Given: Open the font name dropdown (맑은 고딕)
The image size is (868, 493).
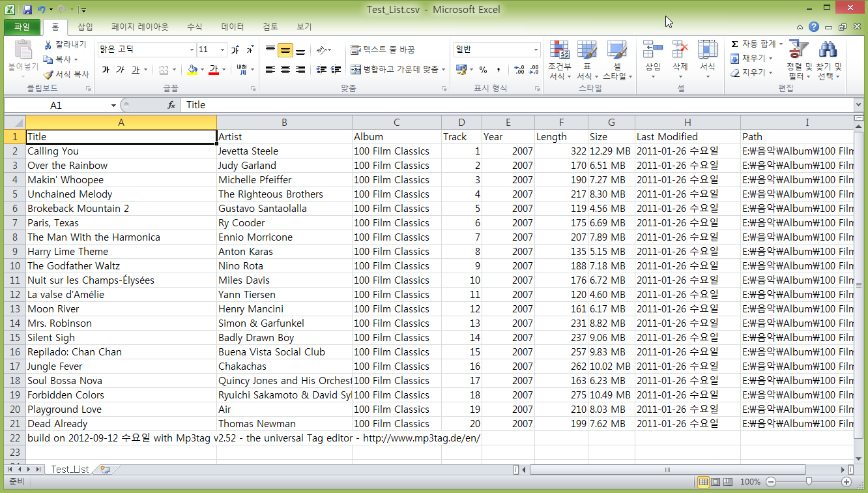Looking at the screenshot, I should [x=192, y=50].
